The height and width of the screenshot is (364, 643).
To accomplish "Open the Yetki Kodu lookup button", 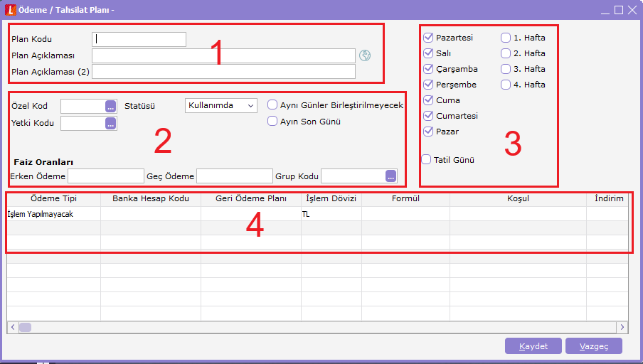I will [x=110, y=124].
